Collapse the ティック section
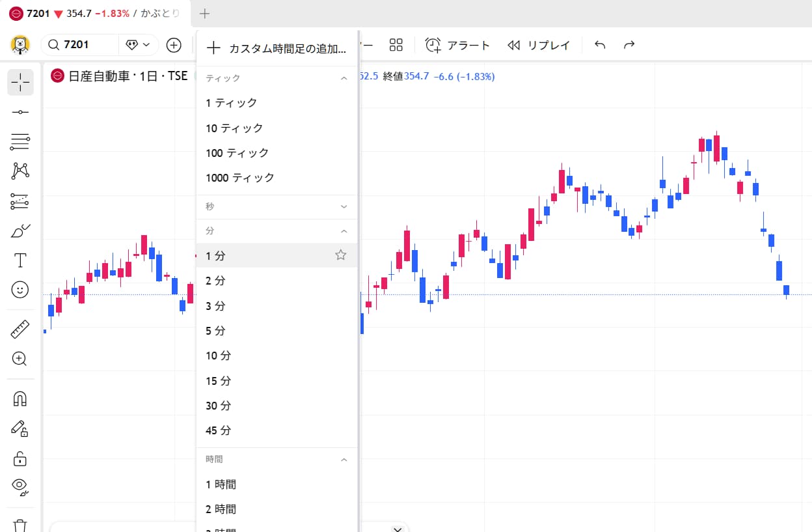The image size is (812, 532). point(344,77)
